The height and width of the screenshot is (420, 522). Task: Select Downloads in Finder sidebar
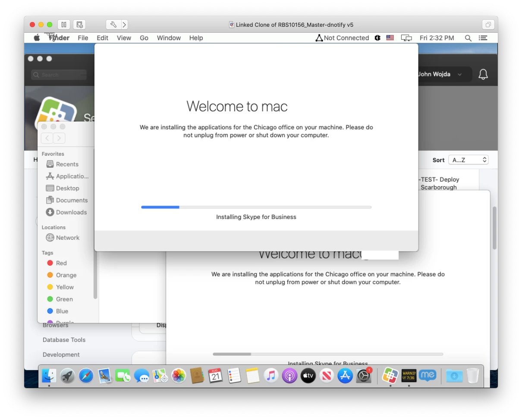[x=67, y=212]
